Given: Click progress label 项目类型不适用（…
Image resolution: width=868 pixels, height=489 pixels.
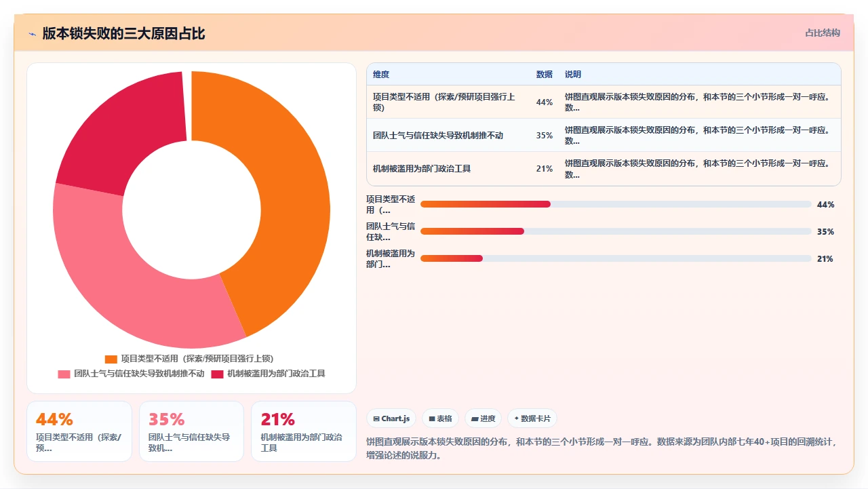Looking at the screenshot, I should click(391, 205).
